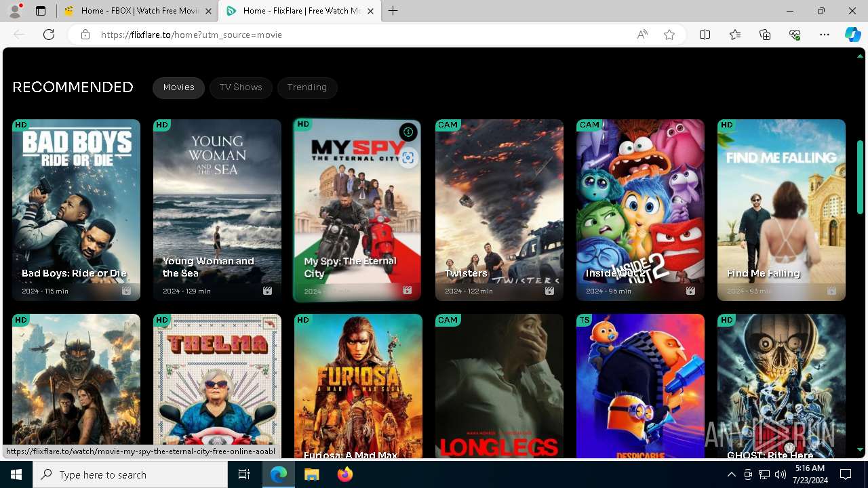The height and width of the screenshot is (488, 868).
Task: Click the clapperboard icon on Bad Boys card
Action: pos(126,291)
